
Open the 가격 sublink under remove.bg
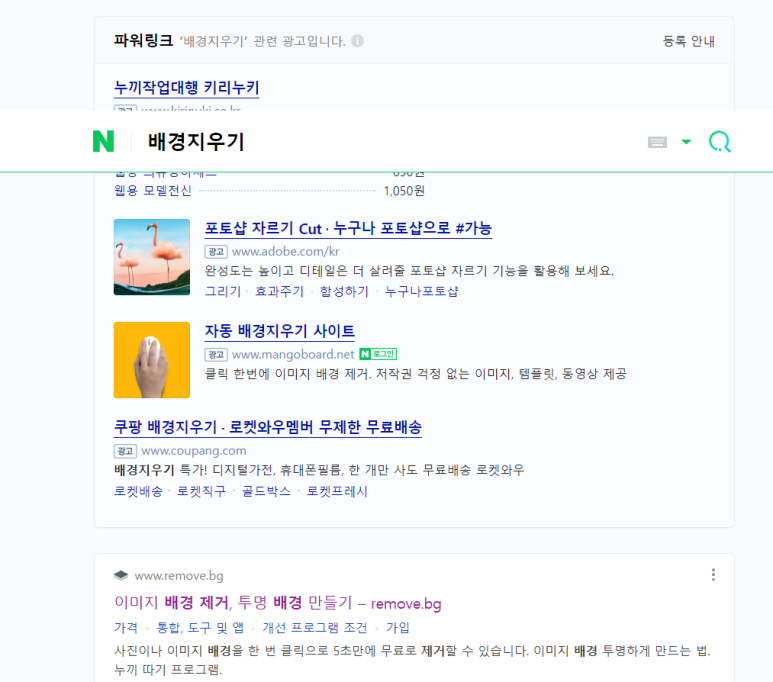126,628
